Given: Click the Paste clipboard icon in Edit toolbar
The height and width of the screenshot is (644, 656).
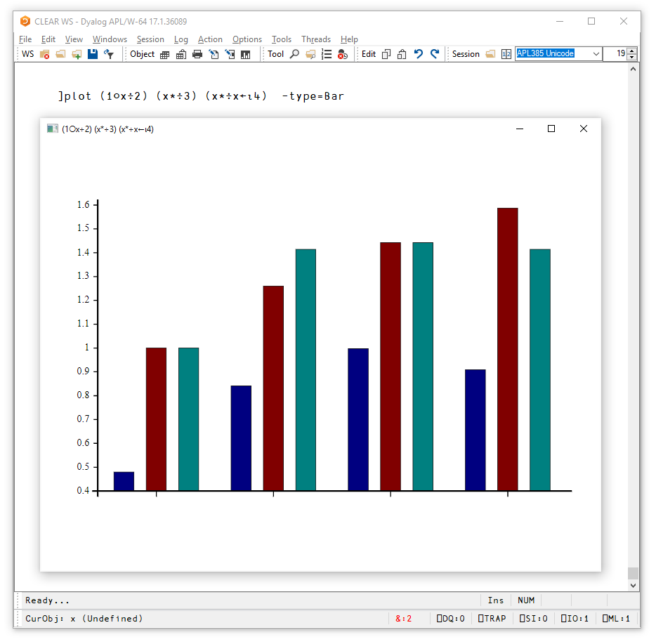Looking at the screenshot, I should point(402,54).
